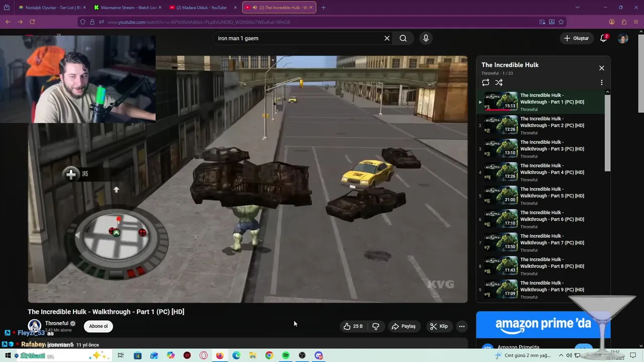Focus the YouTube search input field
This screenshot has height=362, width=644.
pyautogui.click(x=299, y=38)
